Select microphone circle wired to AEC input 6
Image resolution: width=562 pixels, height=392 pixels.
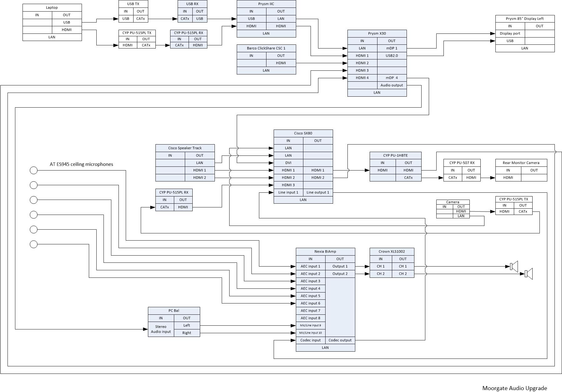33,244
